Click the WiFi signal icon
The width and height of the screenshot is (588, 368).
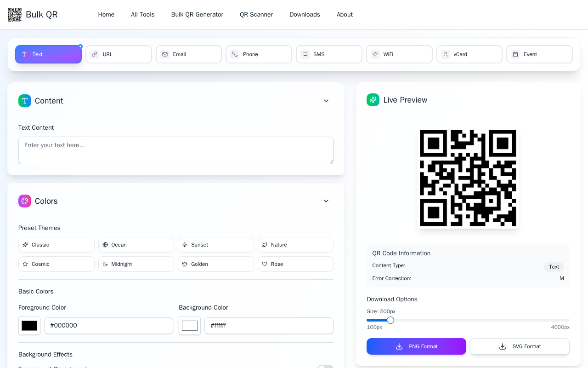point(375,54)
